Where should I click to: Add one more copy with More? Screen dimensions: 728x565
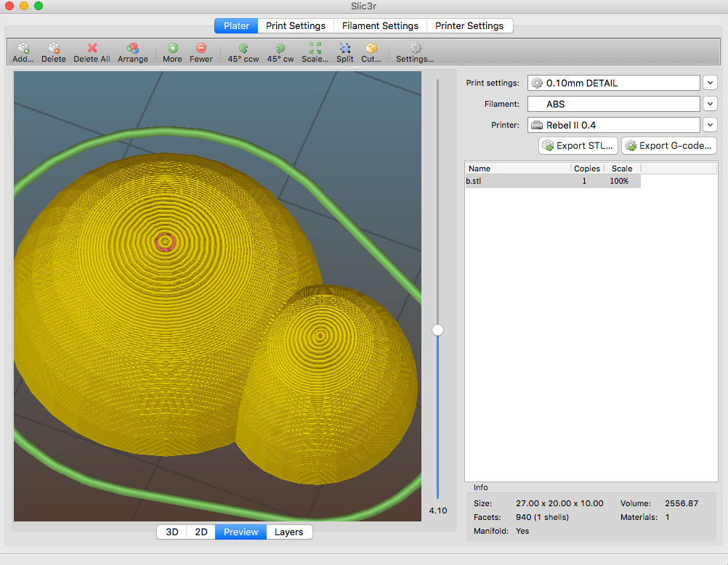172,49
